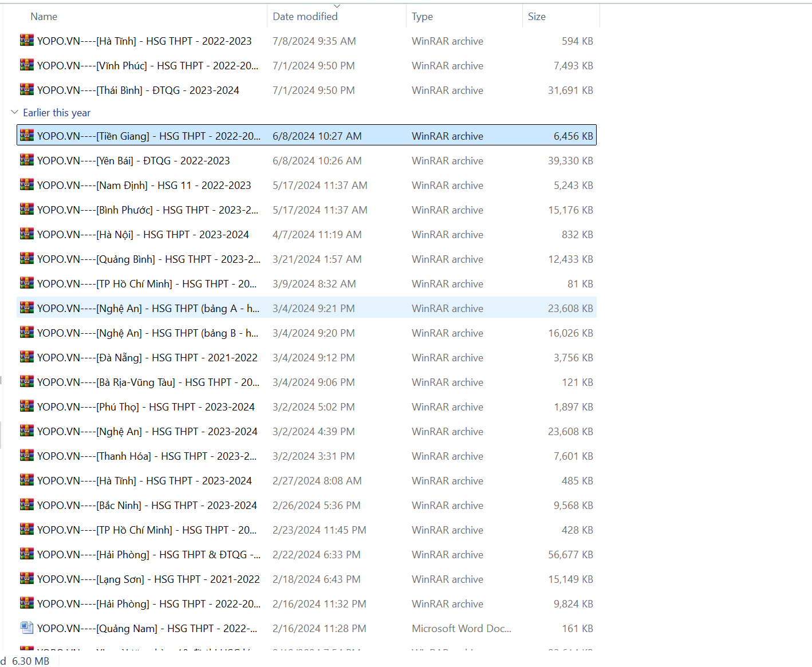The width and height of the screenshot is (812, 667).
Task: Select file name Hà Nội HSG THPT 2023-2024
Action: point(143,235)
